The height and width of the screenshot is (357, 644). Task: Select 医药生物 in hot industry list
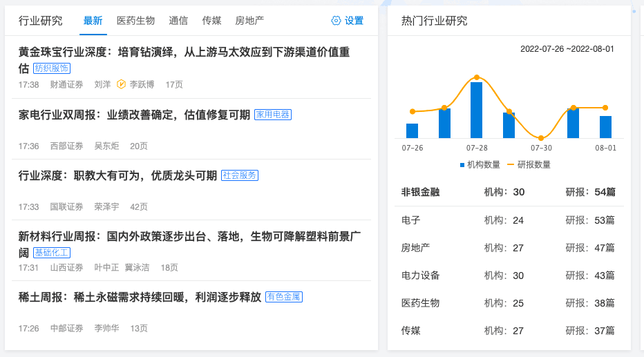point(509,303)
